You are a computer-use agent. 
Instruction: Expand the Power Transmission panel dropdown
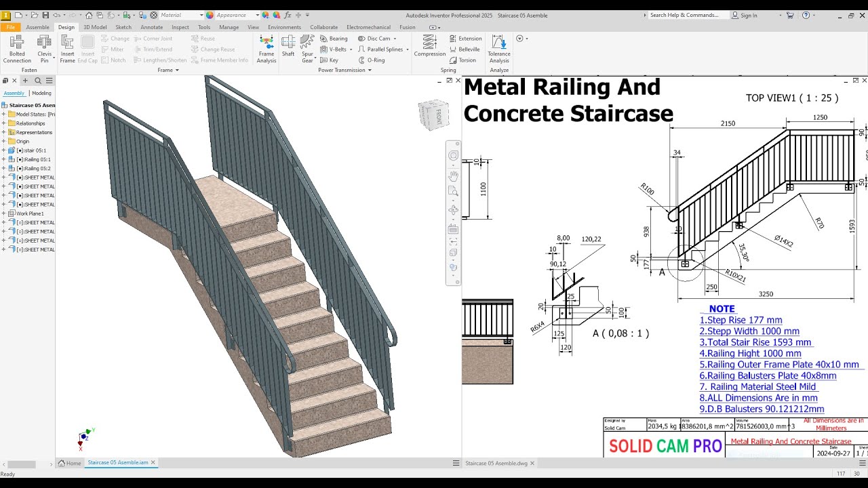point(370,70)
